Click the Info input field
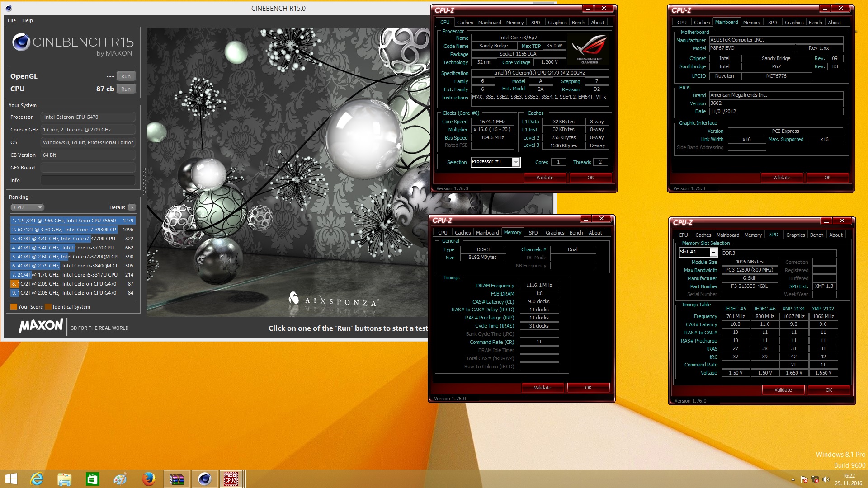Screen dimensions: 868x488 88,180
